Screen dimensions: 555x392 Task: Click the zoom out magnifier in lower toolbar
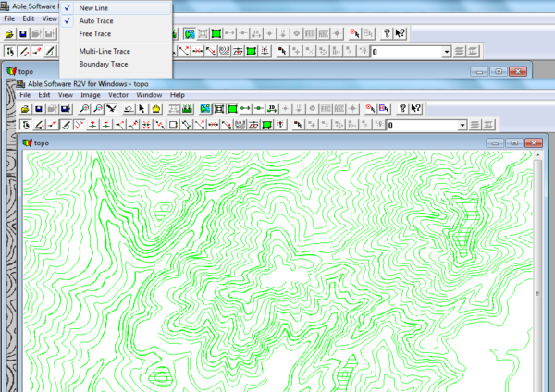(x=98, y=109)
